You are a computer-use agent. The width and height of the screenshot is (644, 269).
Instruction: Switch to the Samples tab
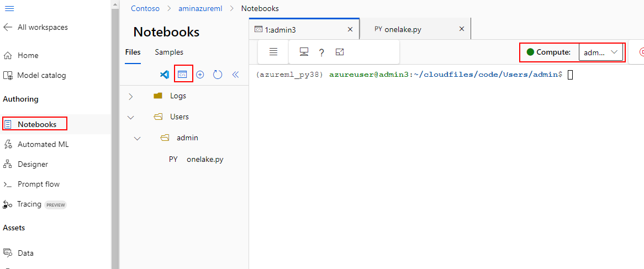[x=169, y=52]
